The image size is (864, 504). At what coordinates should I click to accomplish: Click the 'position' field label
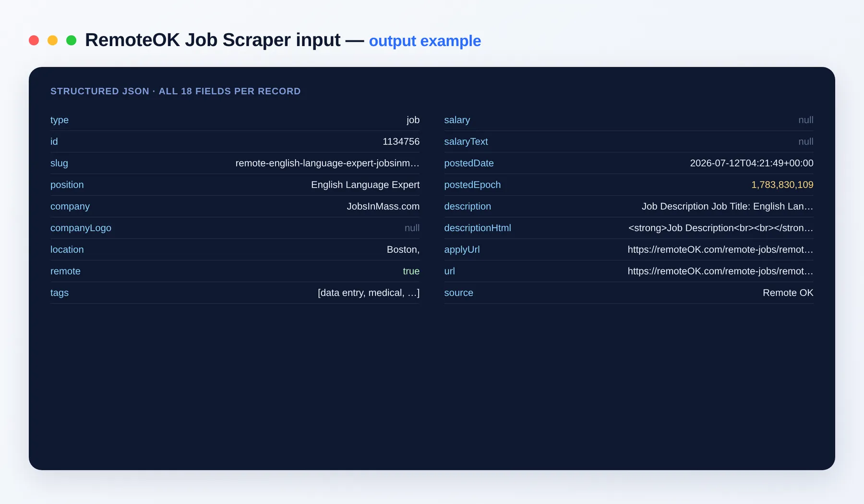pos(67,185)
